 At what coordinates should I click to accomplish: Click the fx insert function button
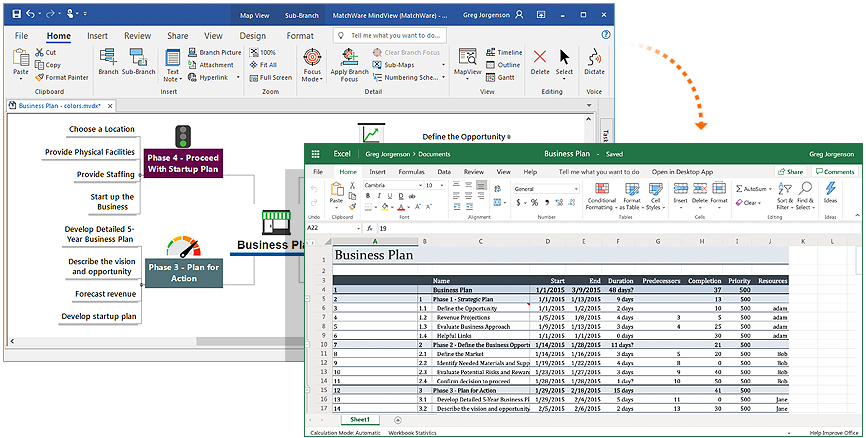[370, 228]
